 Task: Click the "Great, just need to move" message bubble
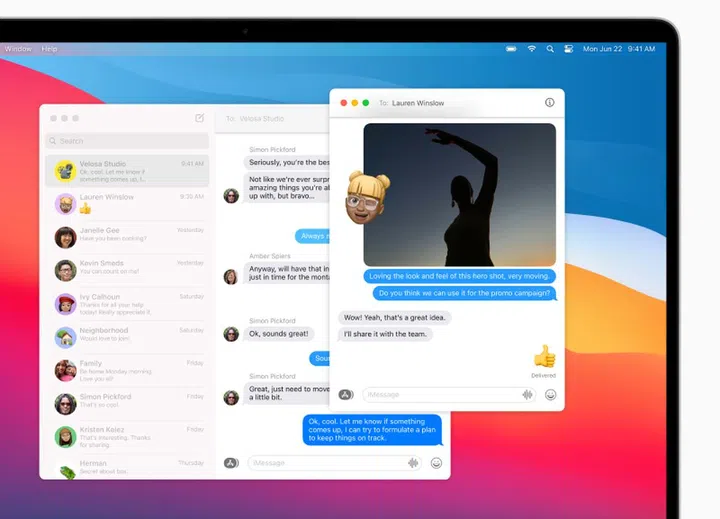287,393
